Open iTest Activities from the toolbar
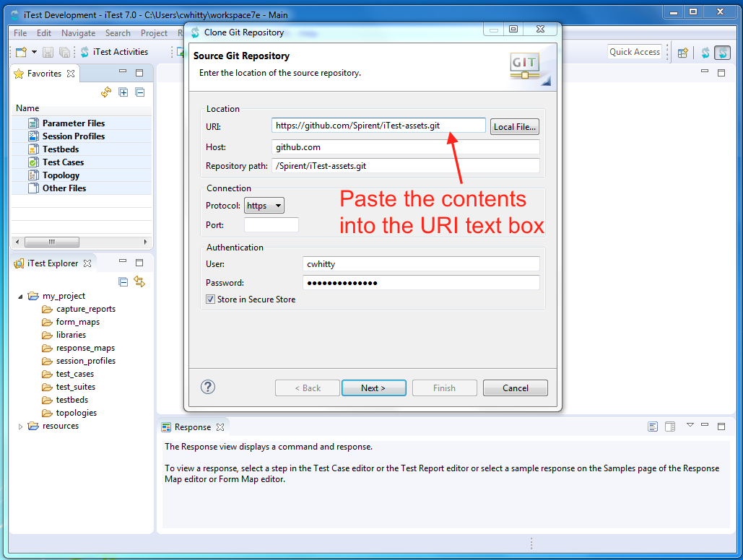The width and height of the screenshot is (743, 560). pyautogui.click(x=114, y=52)
